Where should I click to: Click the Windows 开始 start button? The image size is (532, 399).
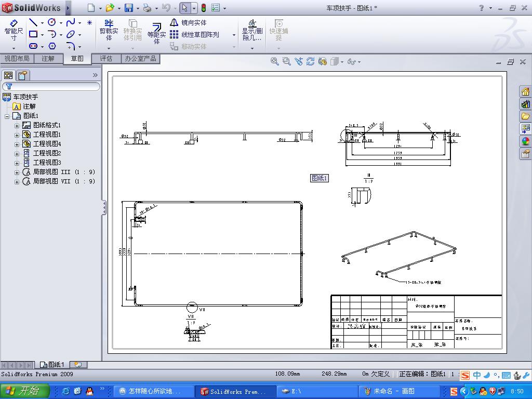click(25, 391)
